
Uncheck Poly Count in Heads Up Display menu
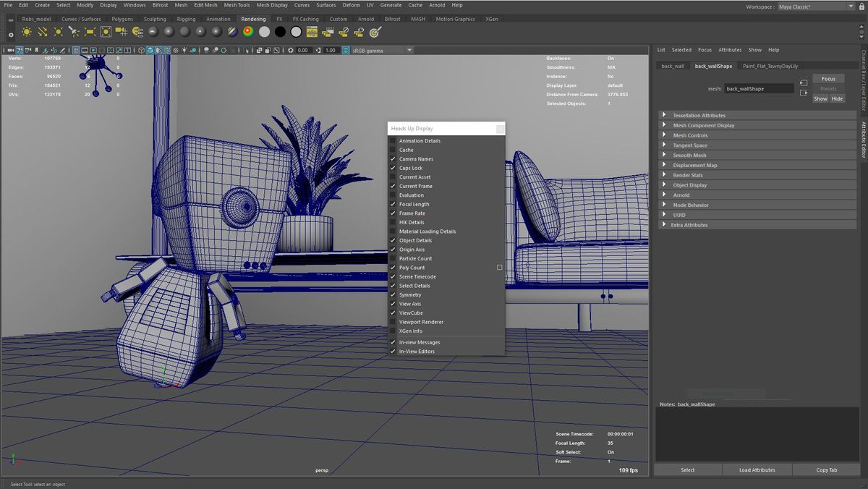click(x=392, y=267)
